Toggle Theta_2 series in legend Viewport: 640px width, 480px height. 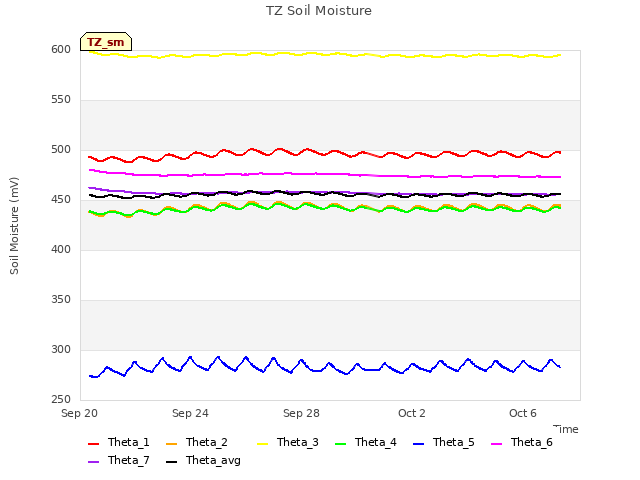pos(197,442)
